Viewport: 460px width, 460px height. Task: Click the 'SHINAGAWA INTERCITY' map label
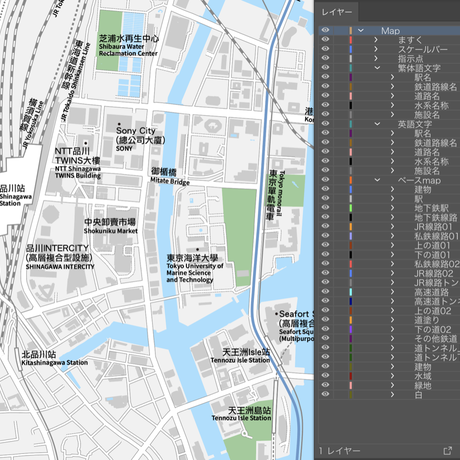coord(60,266)
